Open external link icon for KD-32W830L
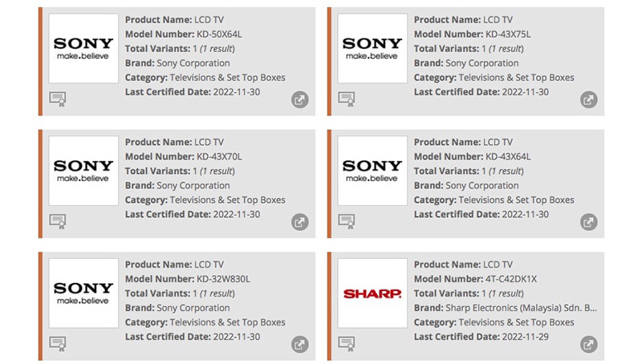642x364 pixels. pyautogui.click(x=299, y=345)
